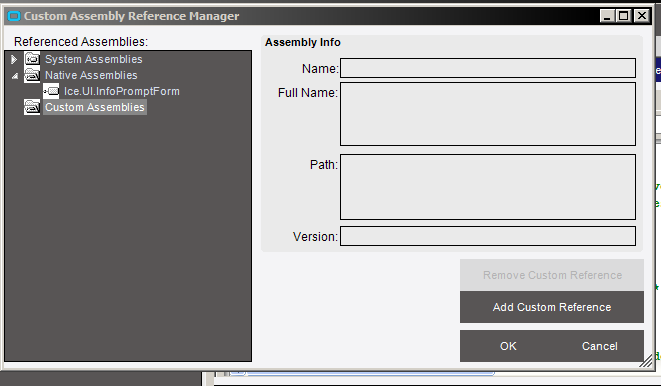Click the Custom Assemblies folder icon
This screenshot has width=661, height=386.
point(32,107)
